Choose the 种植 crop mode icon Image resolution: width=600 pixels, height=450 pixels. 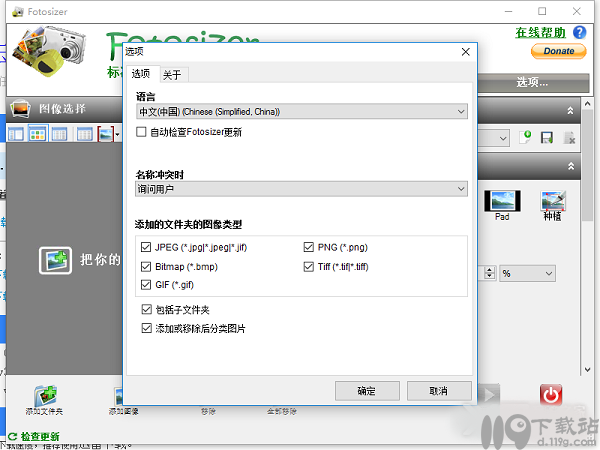[553, 201]
